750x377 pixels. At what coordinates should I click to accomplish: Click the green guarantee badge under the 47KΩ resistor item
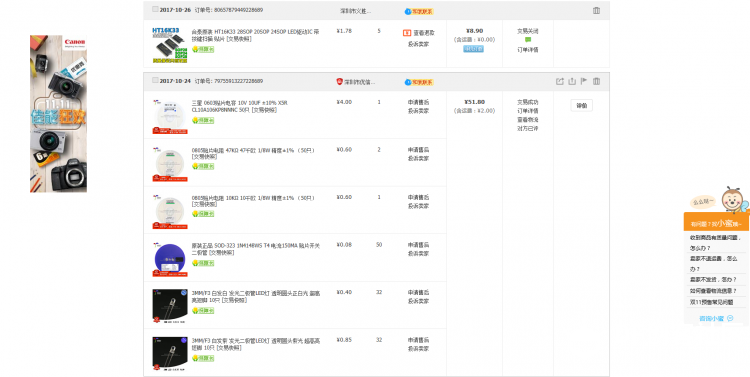click(x=203, y=166)
